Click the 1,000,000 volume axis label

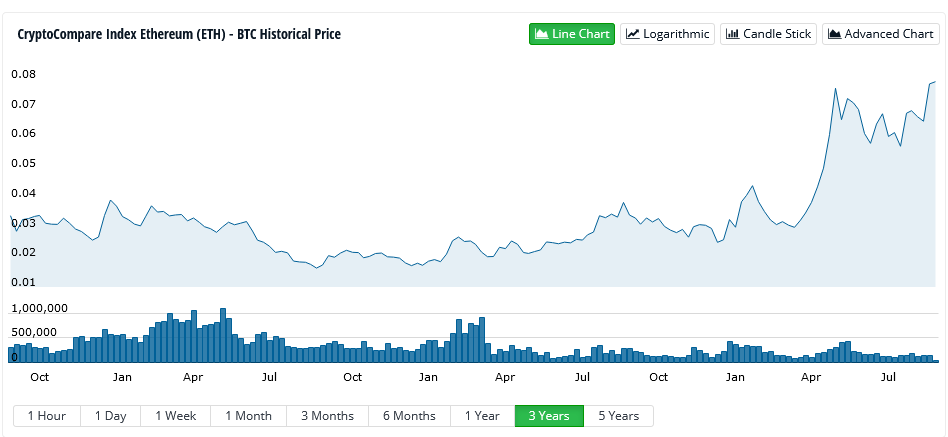(x=39, y=309)
